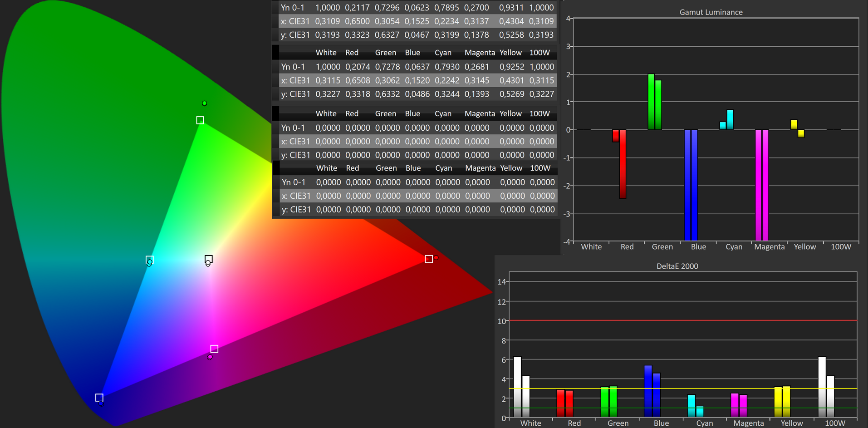868x428 pixels.
Task: Click the topmost black swatch beside table headers
Action: click(275, 53)
